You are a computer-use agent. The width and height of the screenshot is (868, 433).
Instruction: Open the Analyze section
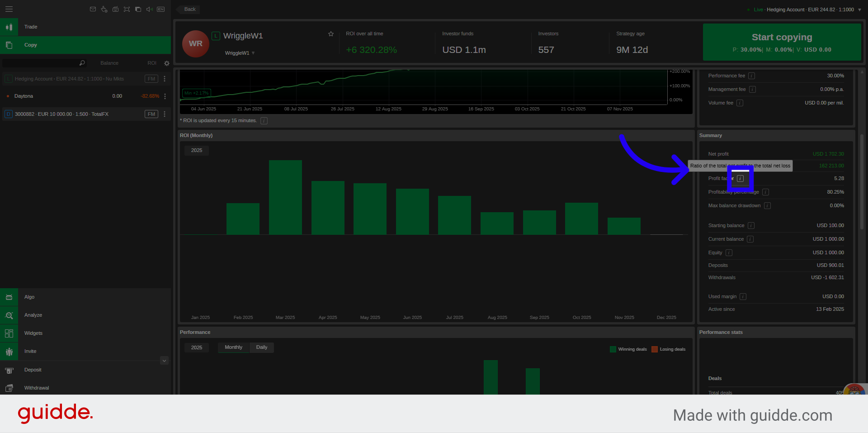tap(33, 315)
